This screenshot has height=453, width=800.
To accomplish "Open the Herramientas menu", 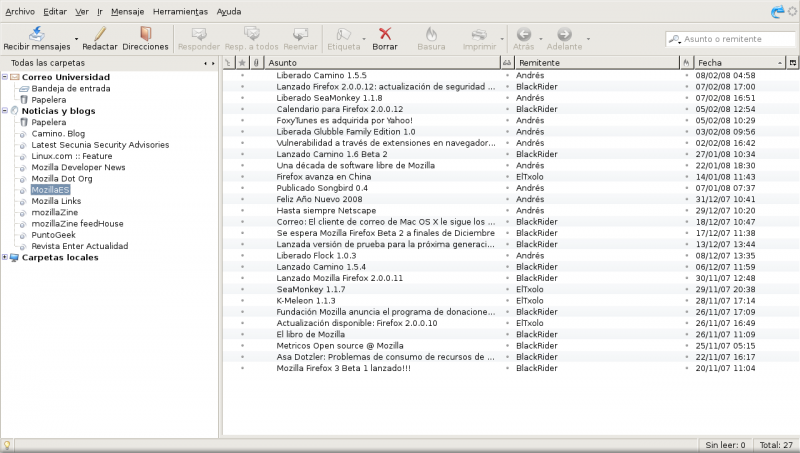I will 180,11.
